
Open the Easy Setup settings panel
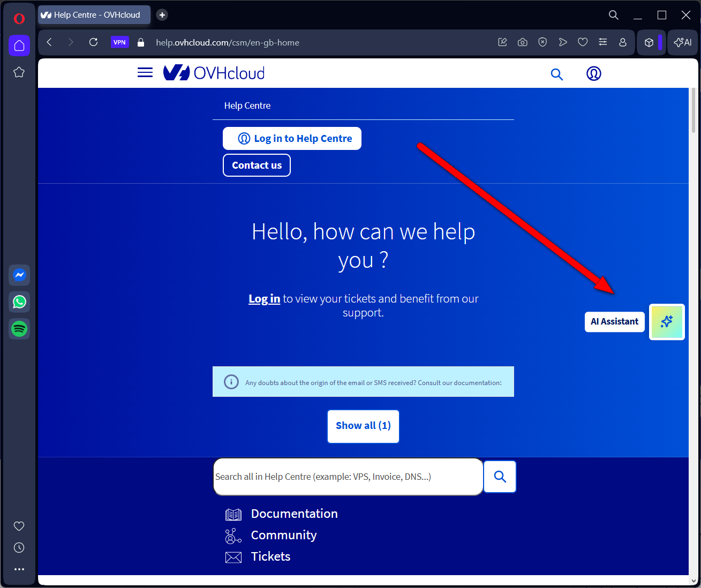click(602, 42)
